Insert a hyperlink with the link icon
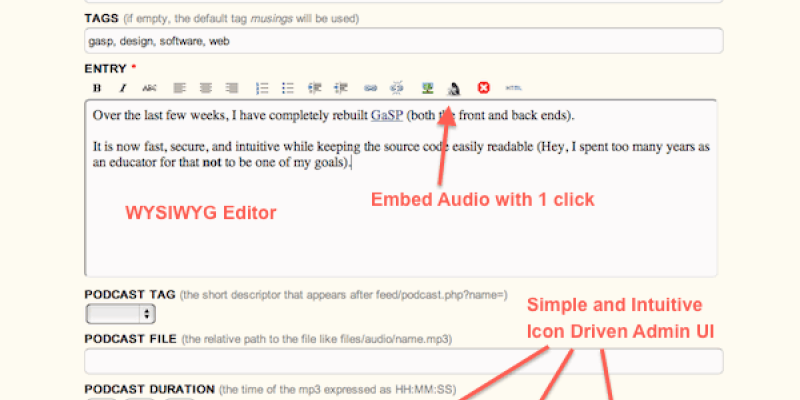The image size is (800, 400). [370, 88]
